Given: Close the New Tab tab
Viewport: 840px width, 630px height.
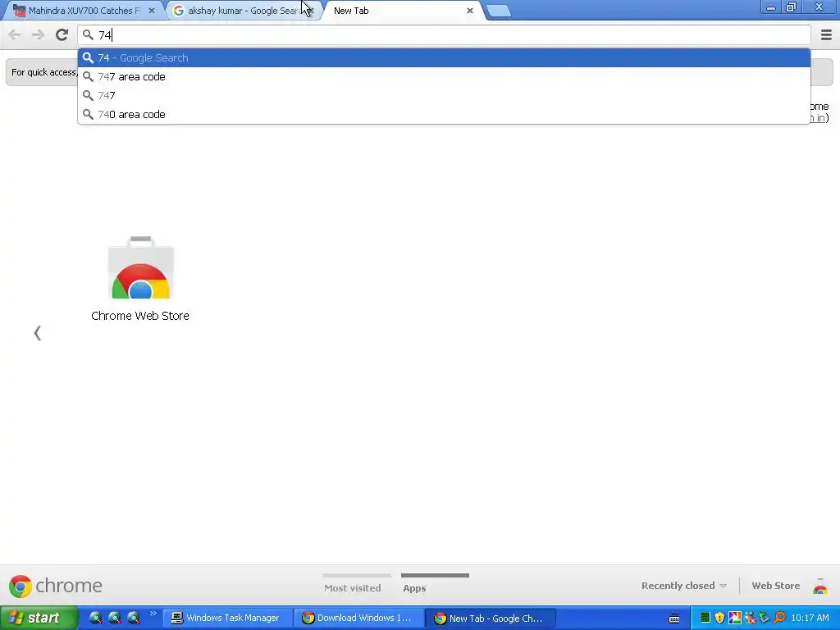Looking at the screenshot, I should [x=470, y=11].
